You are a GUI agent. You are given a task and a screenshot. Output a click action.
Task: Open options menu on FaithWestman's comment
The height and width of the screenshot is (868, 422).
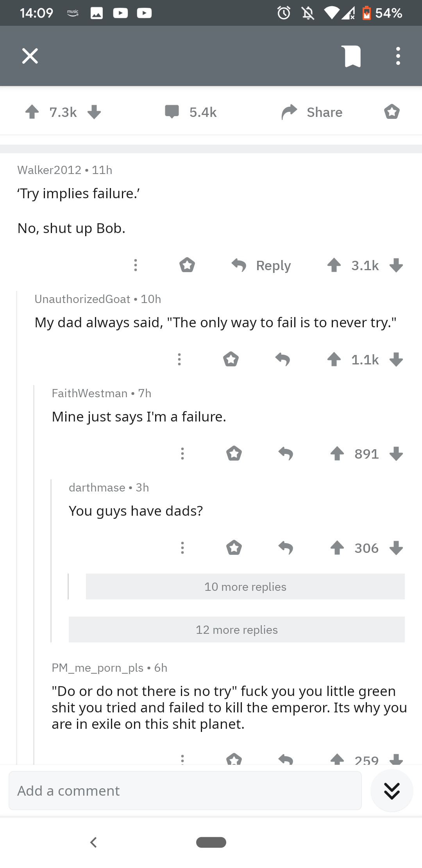click(x=182, y=454)
